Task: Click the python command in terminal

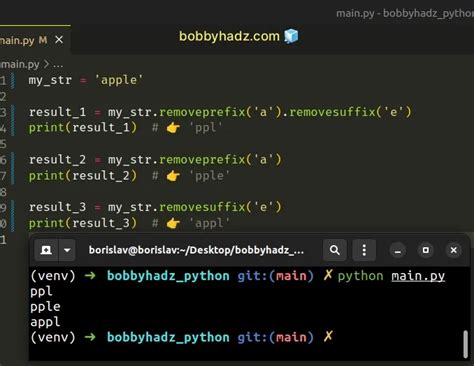Action: click(360, 276)
